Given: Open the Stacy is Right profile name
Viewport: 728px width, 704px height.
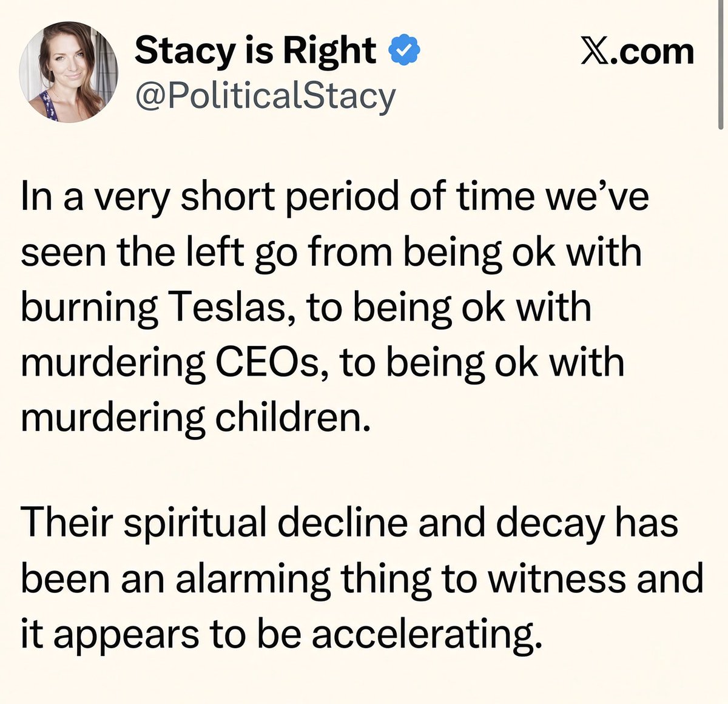Looking at the screenshot, I should 255,51.
